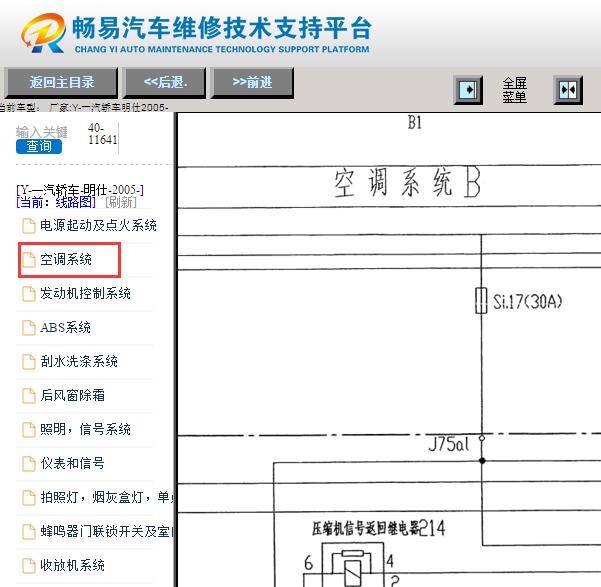Click document icon beside 发动机控制系统
The image size is (601, 587).
pyautogui.click(x=29, y=294)
